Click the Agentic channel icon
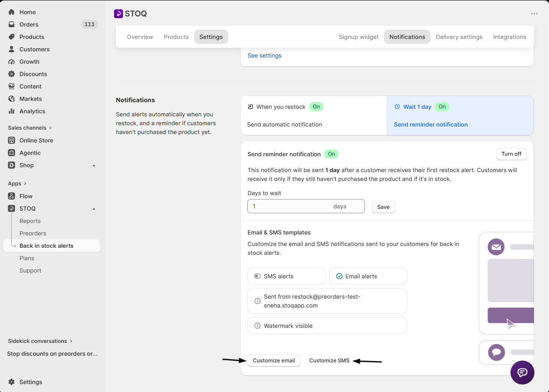549x392 pixels. coord(12,153)
